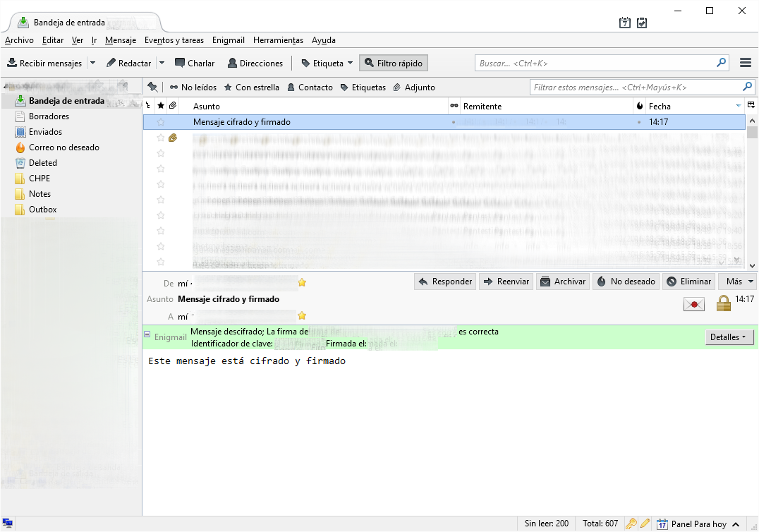Viewport: 759px width, 532px height.
Task: Click the search magnifier in the Buscar box
Action: pos(721,63)
